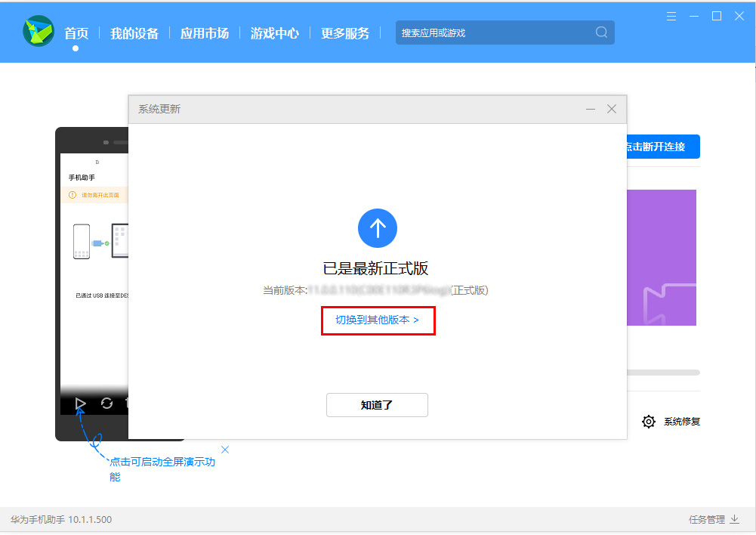756x535 pixels.
Task: Click the magnifier icon in the search bar
Action: click(x=601, y=32)
